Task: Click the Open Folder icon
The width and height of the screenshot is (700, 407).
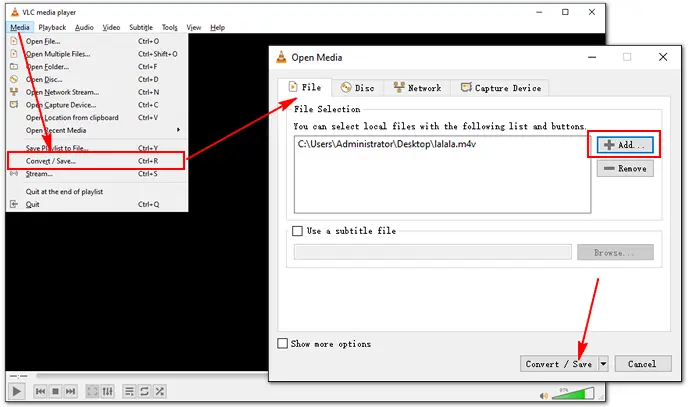Action: pos(14,66)
